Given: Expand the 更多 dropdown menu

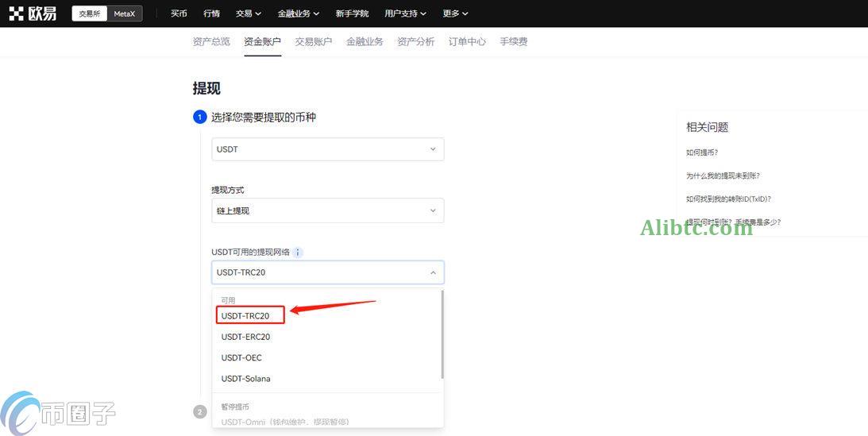Looking at the screenshot, I should tap(456, 14).
